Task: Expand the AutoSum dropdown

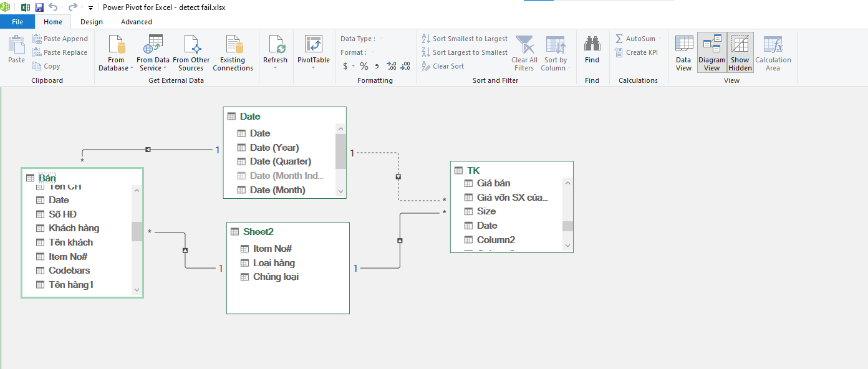Action: [x=660, y=39]
